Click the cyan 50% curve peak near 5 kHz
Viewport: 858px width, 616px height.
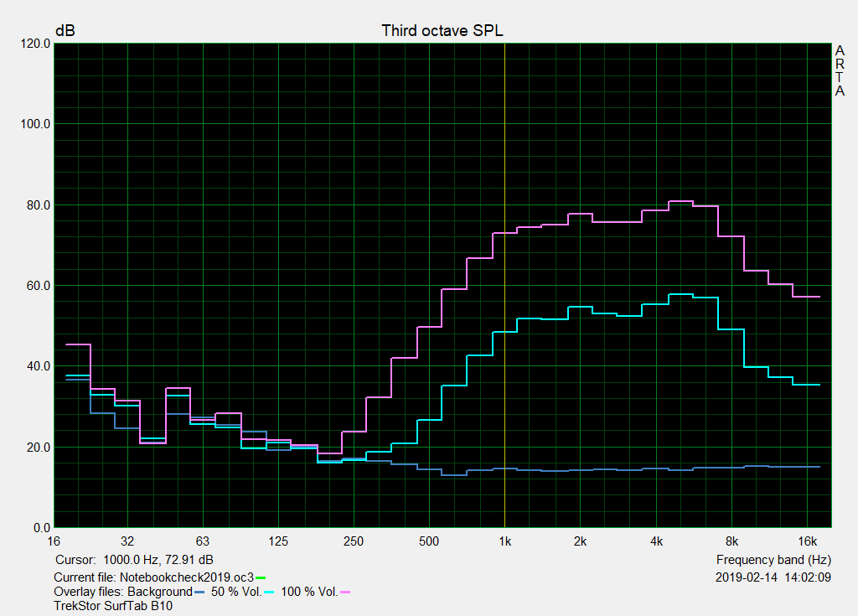tap(680, 294)
